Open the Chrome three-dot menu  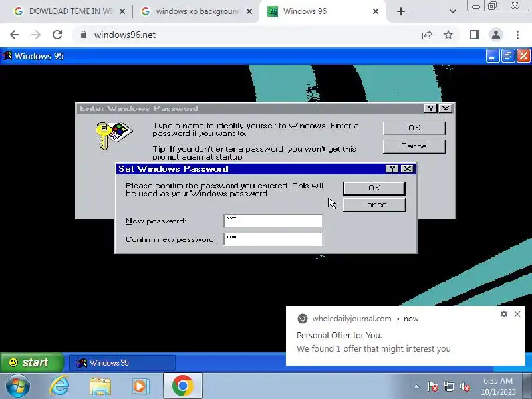pos(517,35)
